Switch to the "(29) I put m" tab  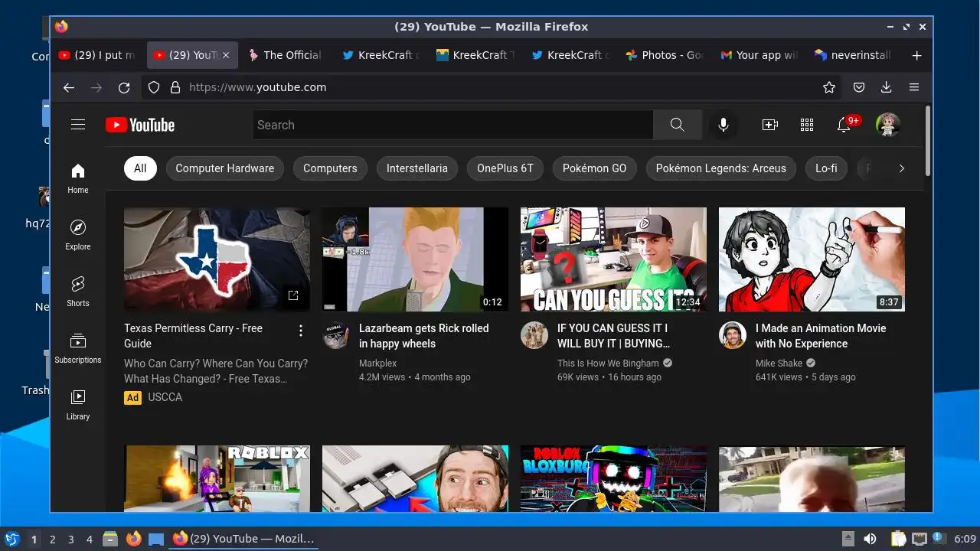pyautogui.click(x=96, y=55)
